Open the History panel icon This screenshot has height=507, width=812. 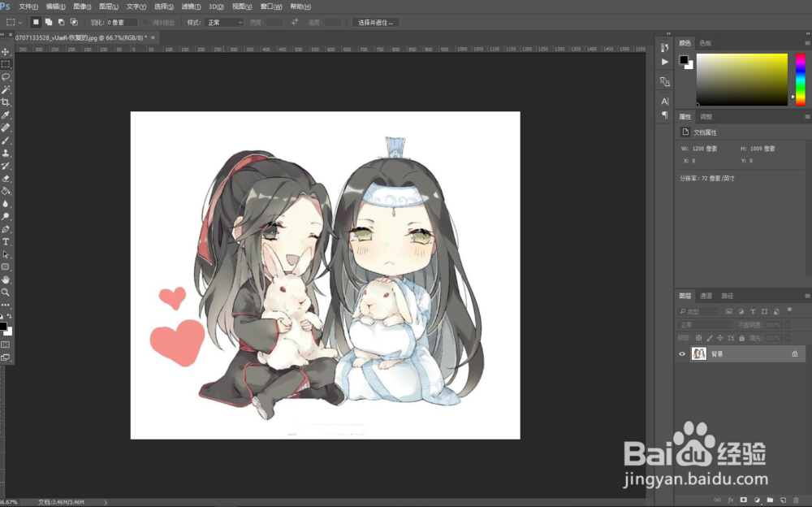pyautogui.click(x=665, y=48)
